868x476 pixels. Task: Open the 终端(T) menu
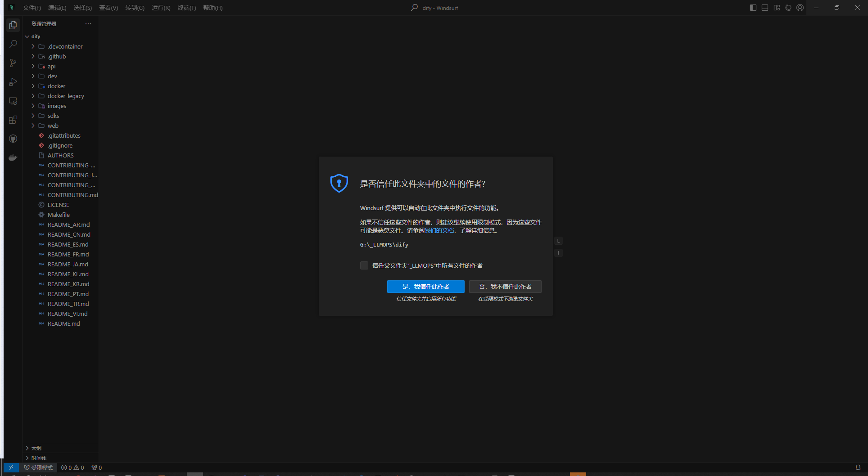(187, 8)
